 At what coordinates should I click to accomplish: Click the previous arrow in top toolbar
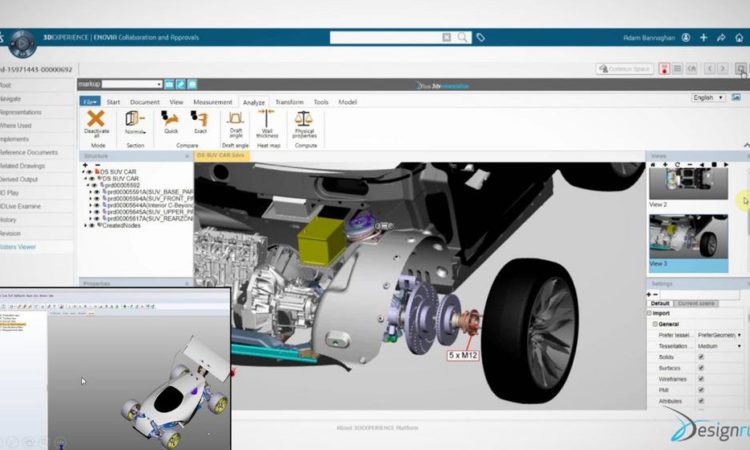pyautogui.click(x=709, y=69)
